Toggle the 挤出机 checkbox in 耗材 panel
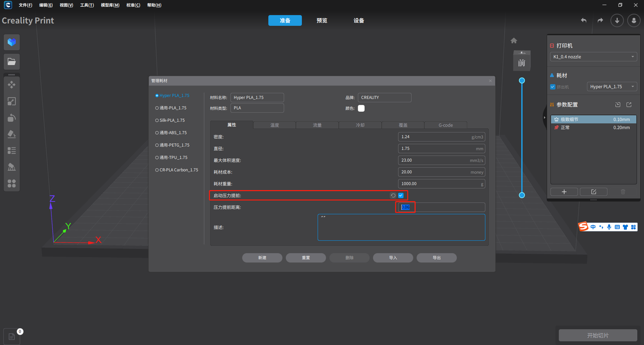The width and height of the screenshot is (644, 345). [553, 87]
